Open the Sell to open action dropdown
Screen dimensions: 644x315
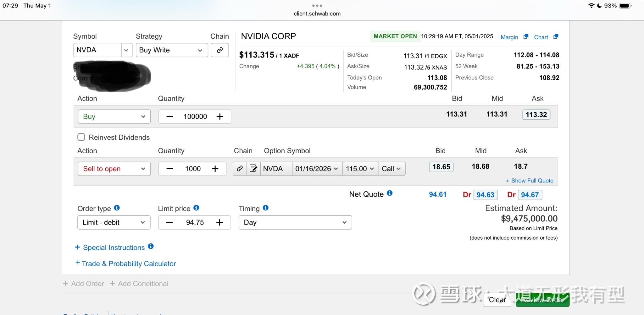pos(114,169)
